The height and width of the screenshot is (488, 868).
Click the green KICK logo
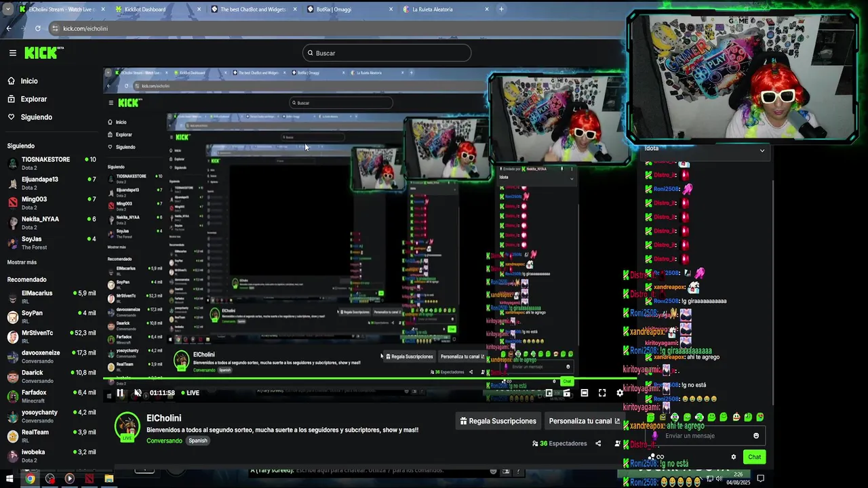click(44, 53)
